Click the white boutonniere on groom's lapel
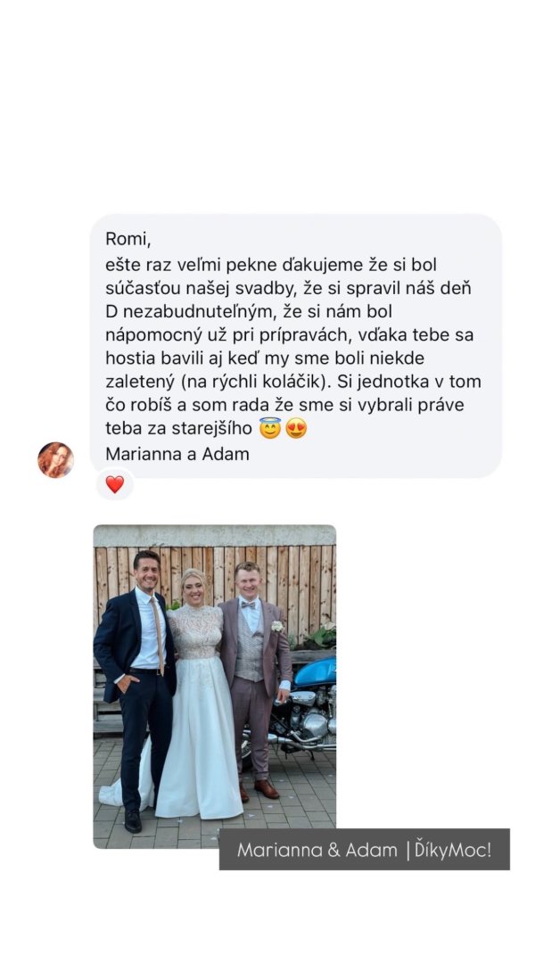Viewport: 560px width, 963px height. coord(277,627)
